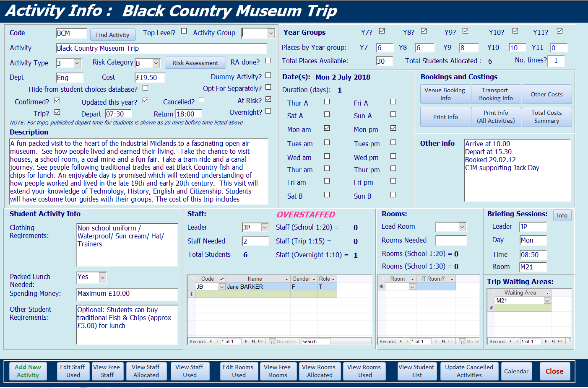Viewport: 588px width, 388px height.
Task: Open the Lead Room dropdown
Action: click(x=462, y=227)
